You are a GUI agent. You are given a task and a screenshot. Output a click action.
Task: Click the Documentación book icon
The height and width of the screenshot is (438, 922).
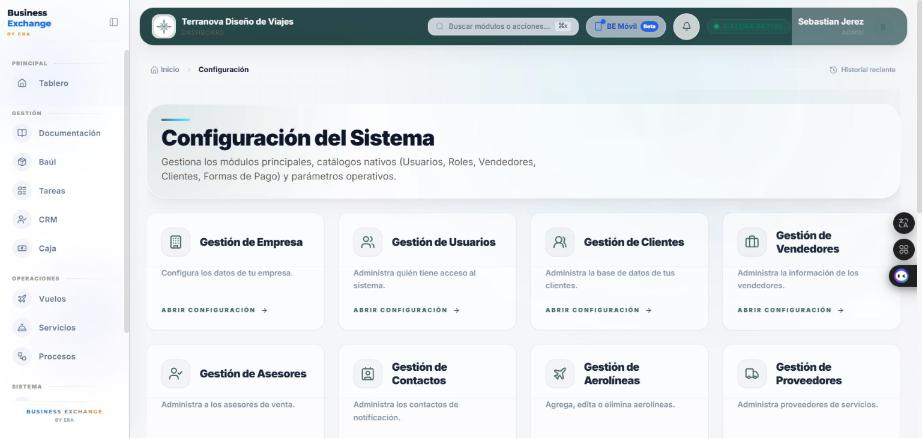click(x=22, y=133)
